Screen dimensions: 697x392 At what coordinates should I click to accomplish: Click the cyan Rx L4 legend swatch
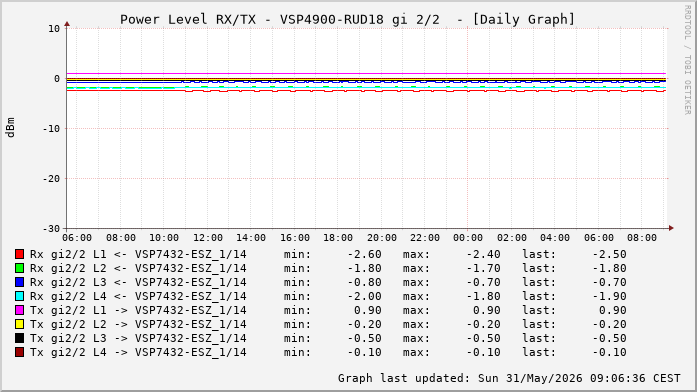(x=19, y=296)
